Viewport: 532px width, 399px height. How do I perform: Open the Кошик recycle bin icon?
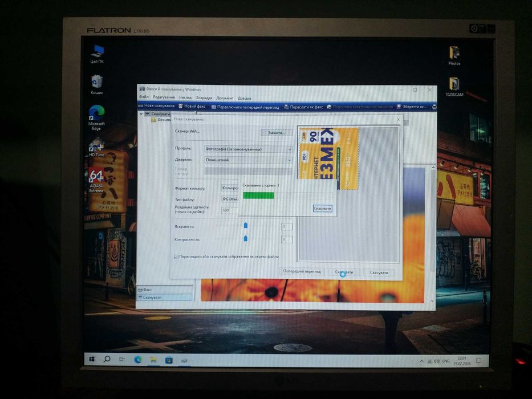click(x=97, y=84)
